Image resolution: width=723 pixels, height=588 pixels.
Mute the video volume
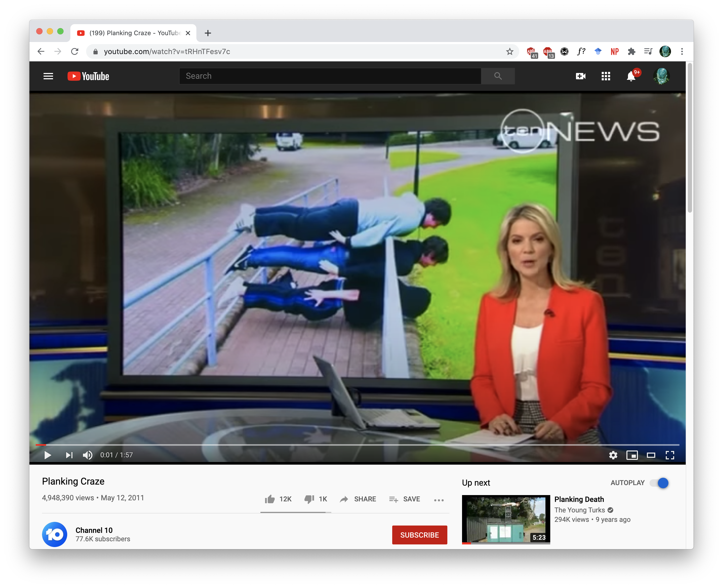pos(87,455)
